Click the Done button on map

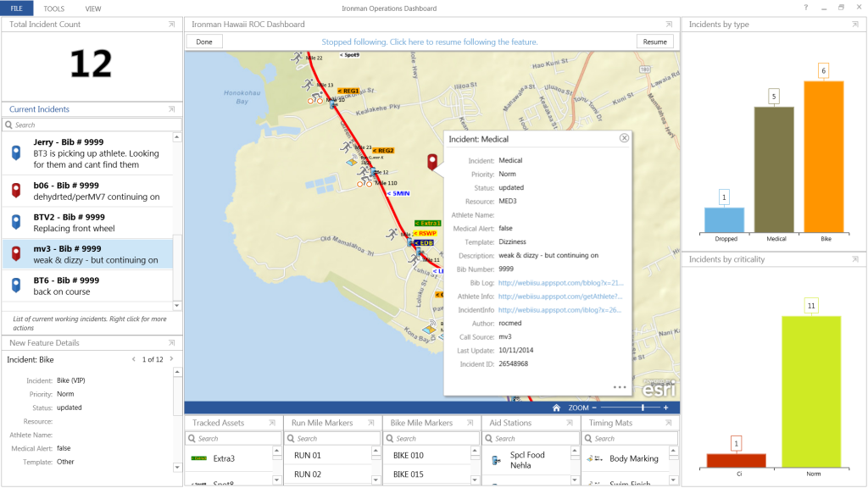pyautogui.click(x=204, y=42)
